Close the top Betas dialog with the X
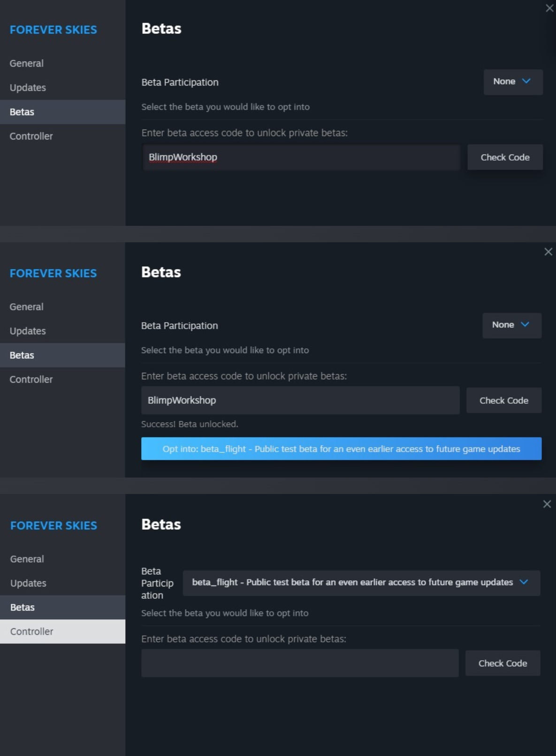The width and height of the screenshot is (556, 756). [x=549, y=8]
